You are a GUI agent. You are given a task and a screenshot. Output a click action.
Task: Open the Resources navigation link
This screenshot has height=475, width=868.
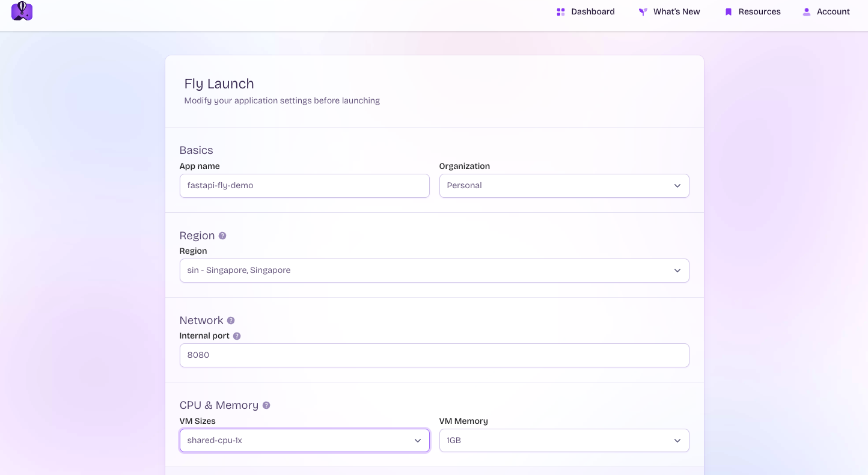click(759, 12)
